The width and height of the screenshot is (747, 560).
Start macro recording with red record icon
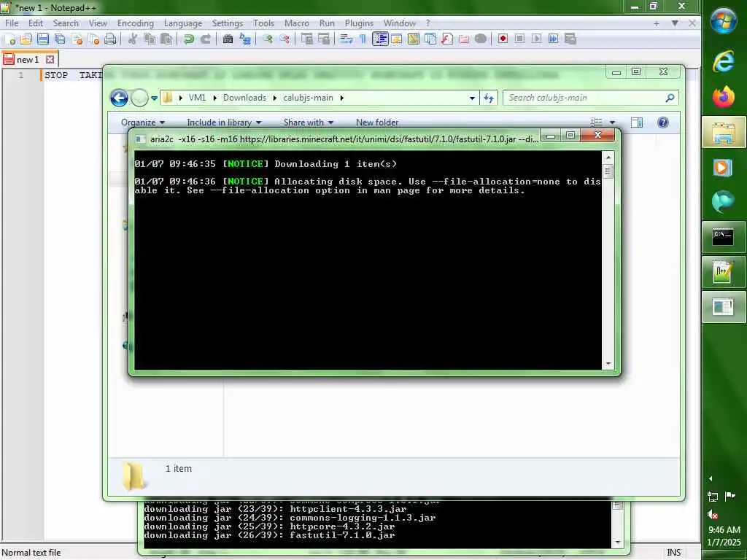click(503, 39)
